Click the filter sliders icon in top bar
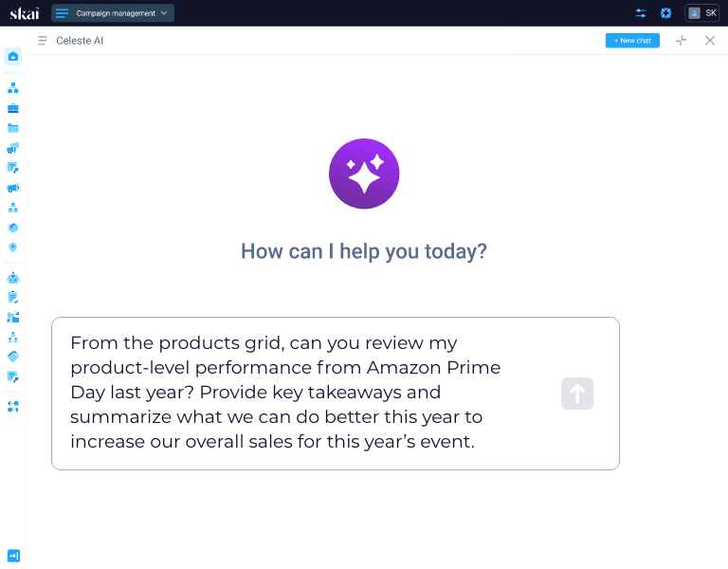Viewport: 728px width, 569px height. pos(641,13)
